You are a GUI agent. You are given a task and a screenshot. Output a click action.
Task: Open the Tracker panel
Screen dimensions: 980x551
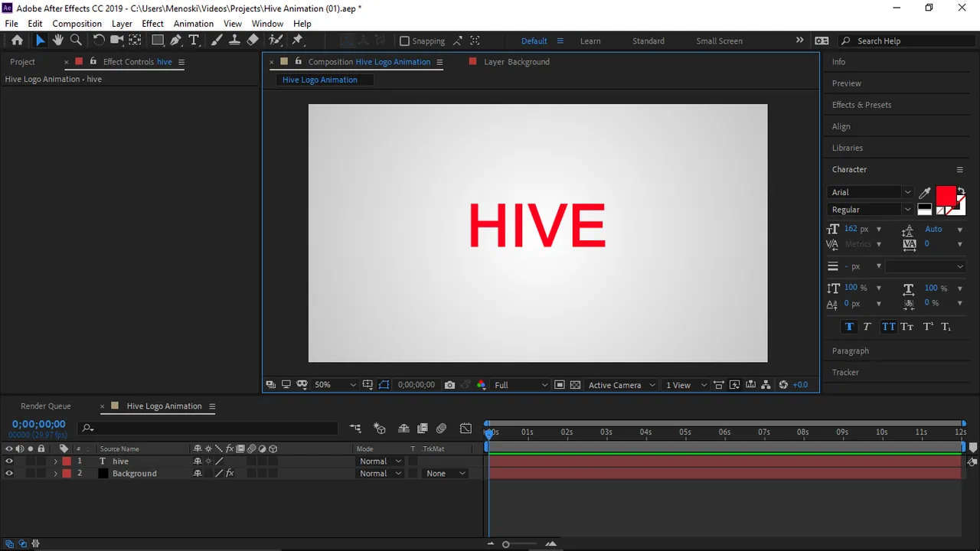click(x=845, y=373)
